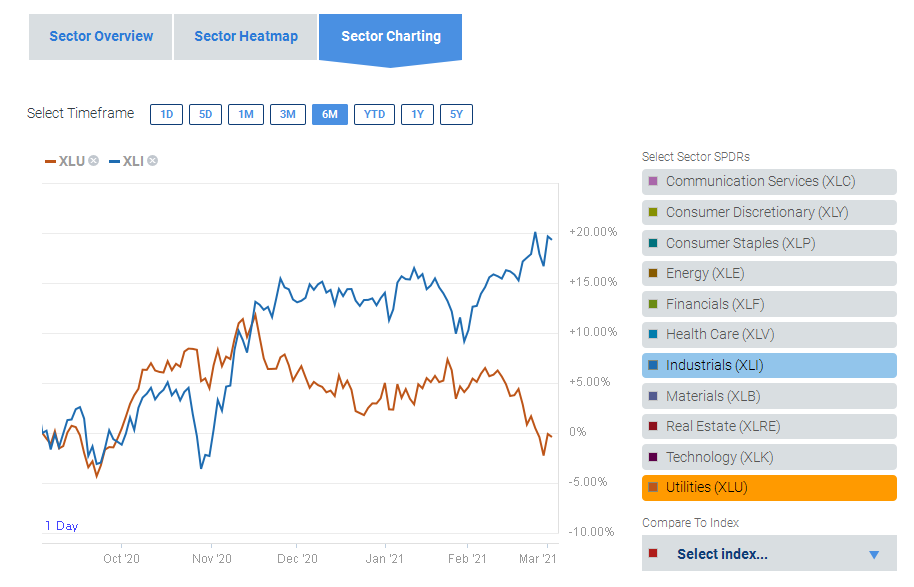
Task: Enable Financials (XLF) on the chart
Action: pos(768,304)
